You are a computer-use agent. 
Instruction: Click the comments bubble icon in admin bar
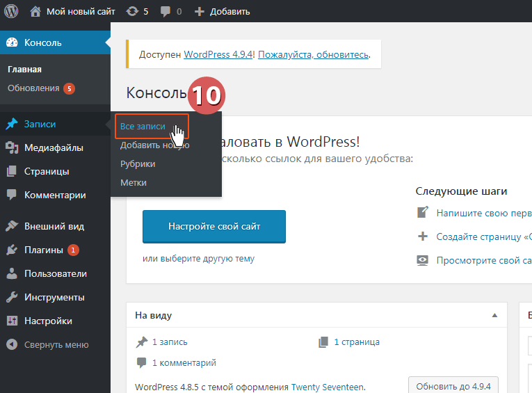click(166, 12)
